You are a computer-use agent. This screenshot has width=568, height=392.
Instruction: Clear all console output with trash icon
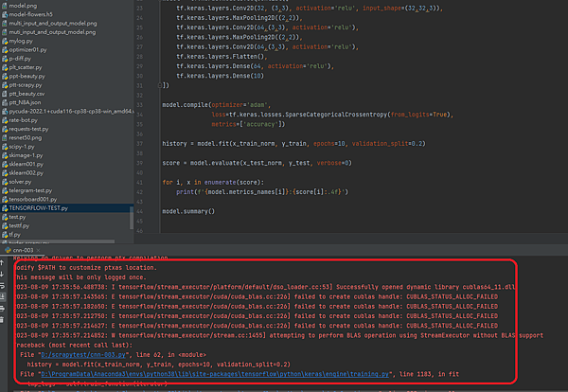point(2,319)
